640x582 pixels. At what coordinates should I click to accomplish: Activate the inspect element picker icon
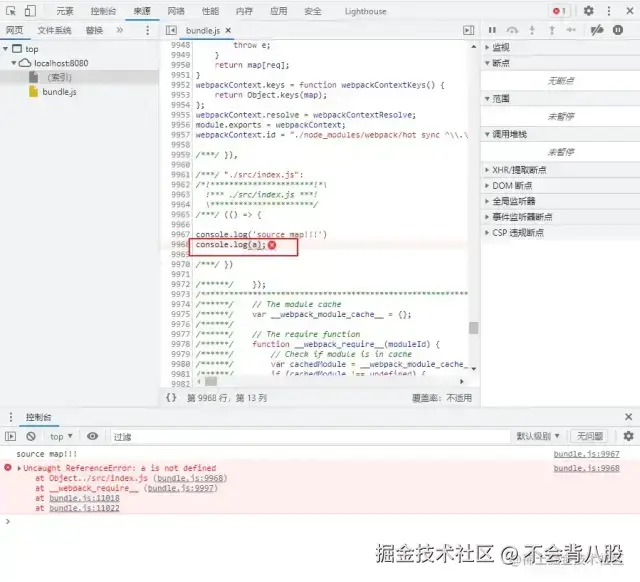click(x=11, y=11)
